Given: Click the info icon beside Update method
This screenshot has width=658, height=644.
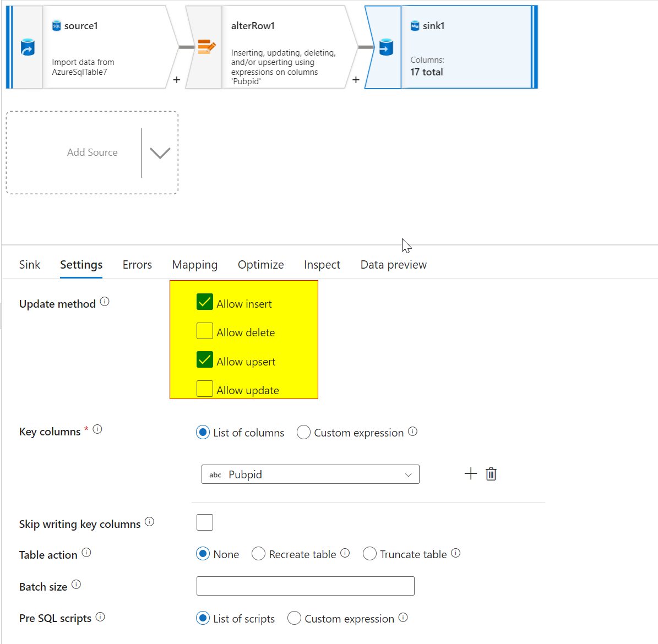Looking at the screenshot, I should [105, 301].
